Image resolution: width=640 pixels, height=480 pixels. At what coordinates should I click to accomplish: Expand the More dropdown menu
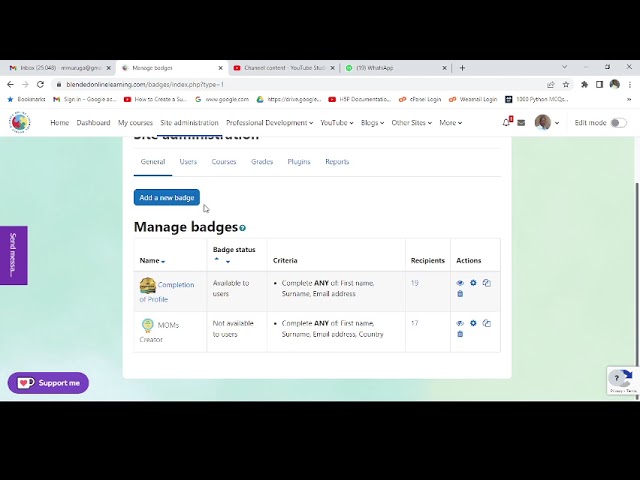coord(451,122)
